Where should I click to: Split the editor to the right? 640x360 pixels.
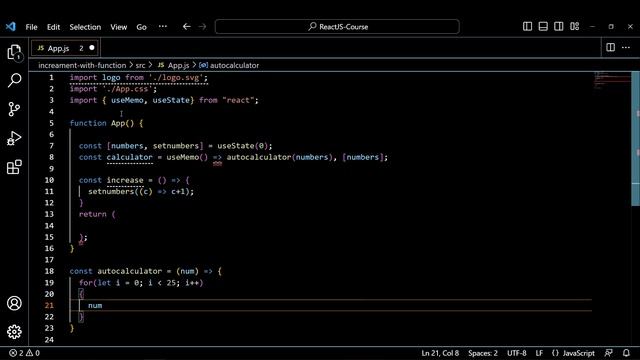pos(611,47)
